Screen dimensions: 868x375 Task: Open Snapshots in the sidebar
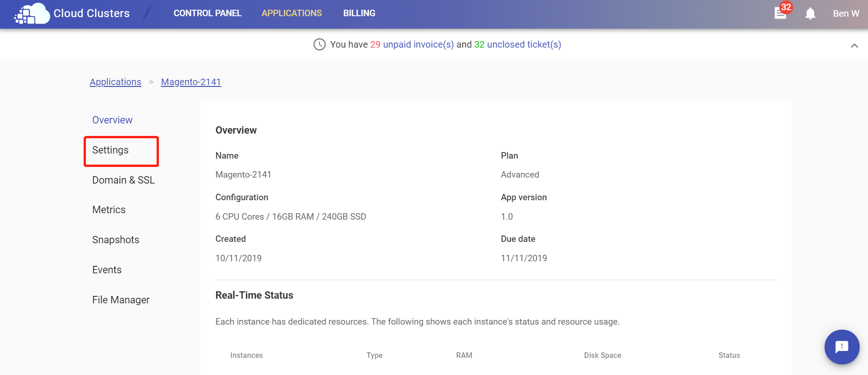click(x=115, y=240)
